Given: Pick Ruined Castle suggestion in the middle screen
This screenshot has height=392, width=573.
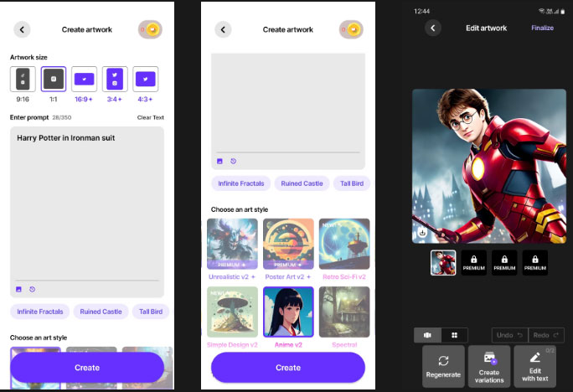Looking at the screenshot, I should pyautogui.click(x=302, y=183).
